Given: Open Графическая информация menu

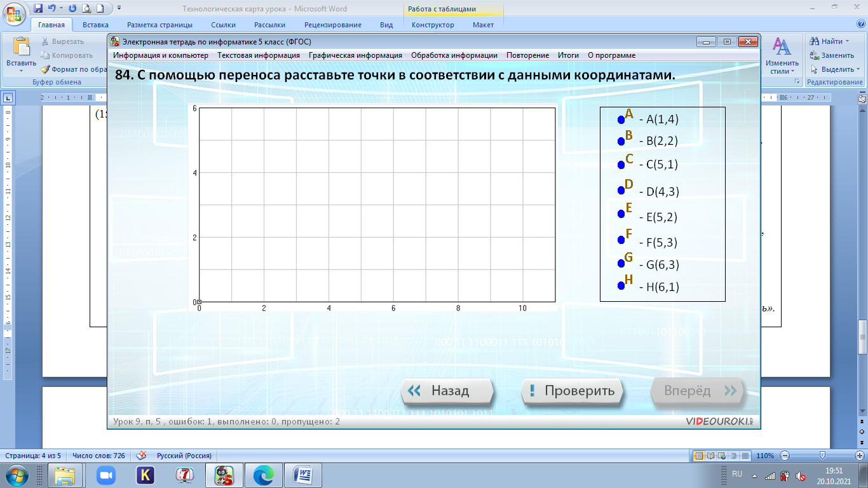Looking at the screenshot, I should pyautogui.click(x=356, y=55).
